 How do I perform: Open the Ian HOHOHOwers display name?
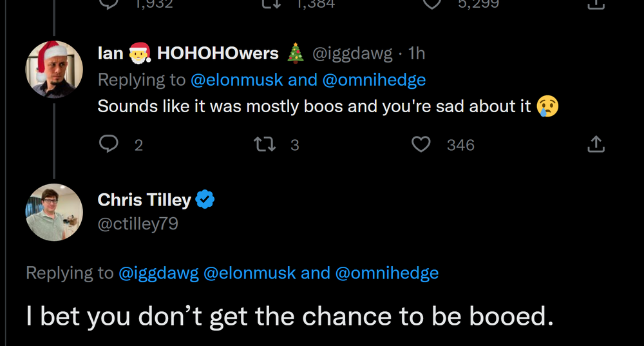pyautogui.click(x=187, y=53)
